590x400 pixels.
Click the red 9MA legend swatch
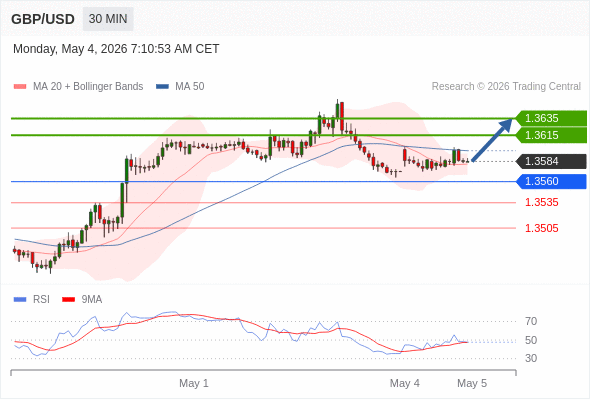coord(68,300)
